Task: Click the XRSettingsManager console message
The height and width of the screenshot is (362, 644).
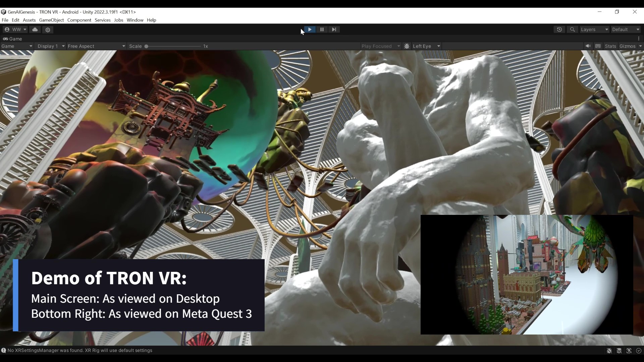Action: 80,350
